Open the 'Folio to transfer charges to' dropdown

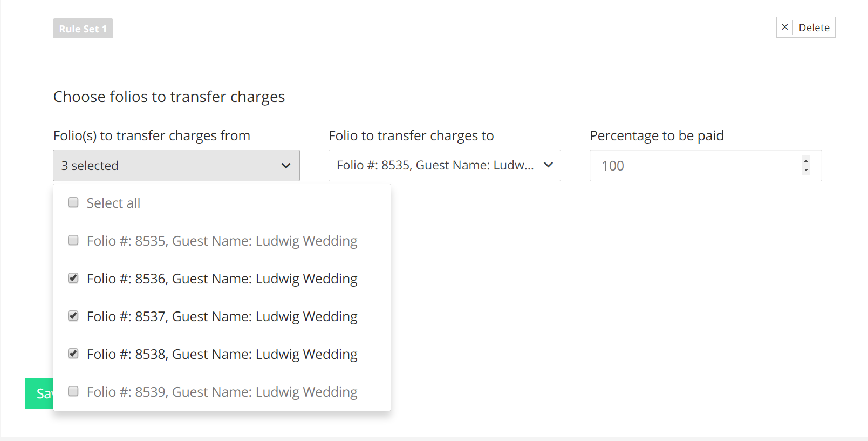(x=445, y=165)
